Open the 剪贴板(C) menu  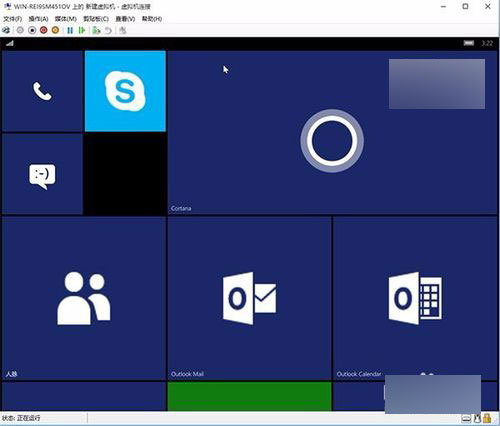click(96, 19)
